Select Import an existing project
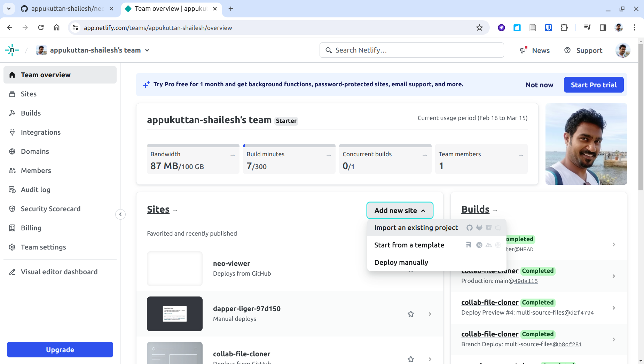This screenshot has width=644, height=364. (416, 228)
